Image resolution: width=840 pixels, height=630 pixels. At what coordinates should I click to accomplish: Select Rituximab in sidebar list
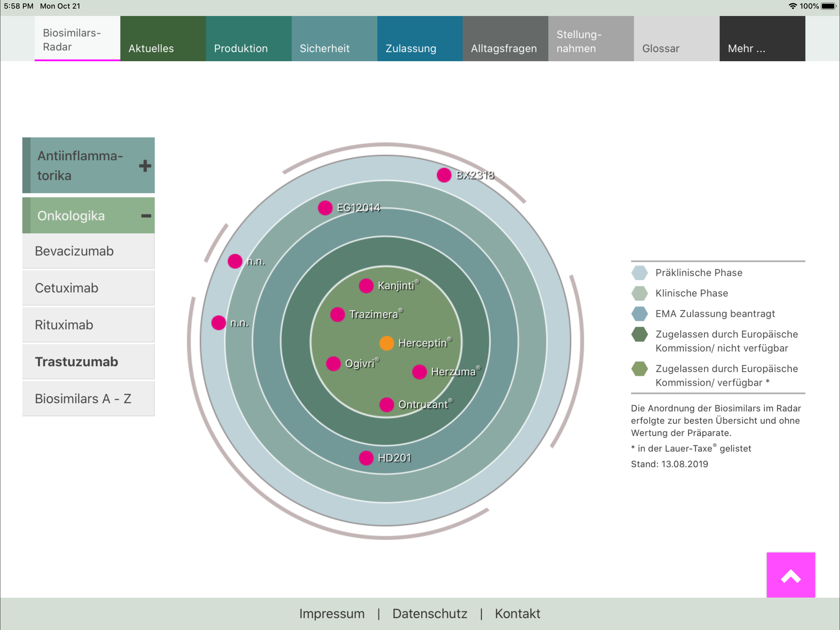[x=88, y=325]
